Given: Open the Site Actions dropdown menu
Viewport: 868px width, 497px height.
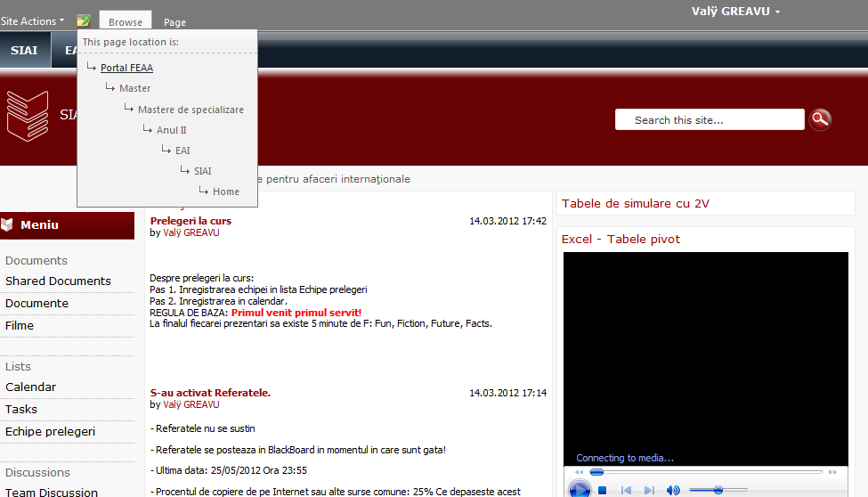Looking at the screenshot, I should coord(32,20).
